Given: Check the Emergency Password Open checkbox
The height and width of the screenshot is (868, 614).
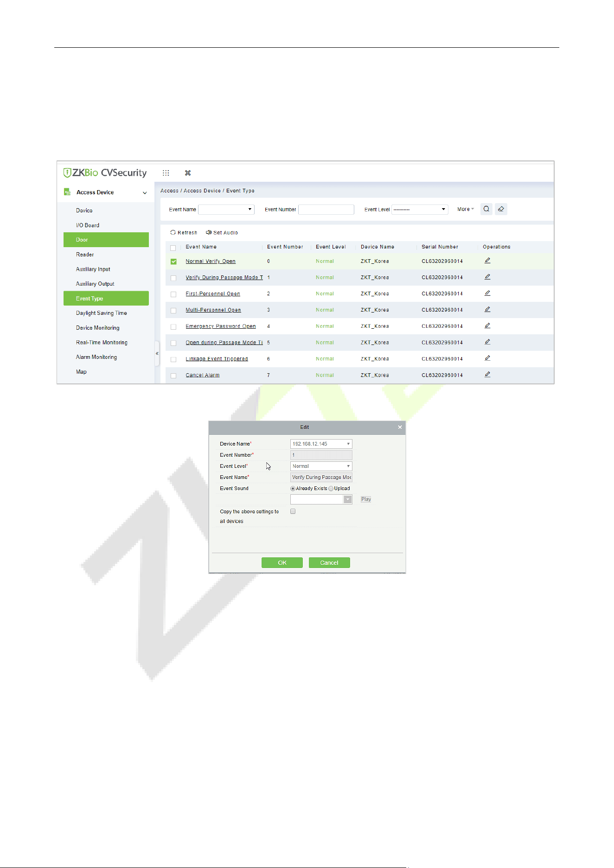Looking at the screenshot, I should tap(173, 326).
